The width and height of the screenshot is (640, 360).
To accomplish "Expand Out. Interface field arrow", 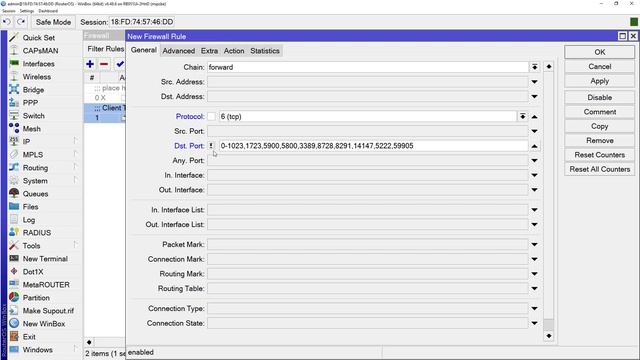I will point(534,190).
